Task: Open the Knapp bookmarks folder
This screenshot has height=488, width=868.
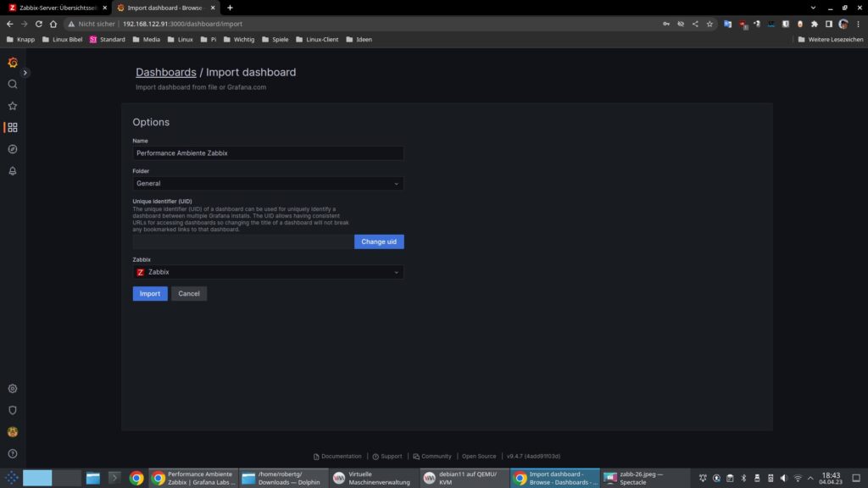Action: click(20, 39)
